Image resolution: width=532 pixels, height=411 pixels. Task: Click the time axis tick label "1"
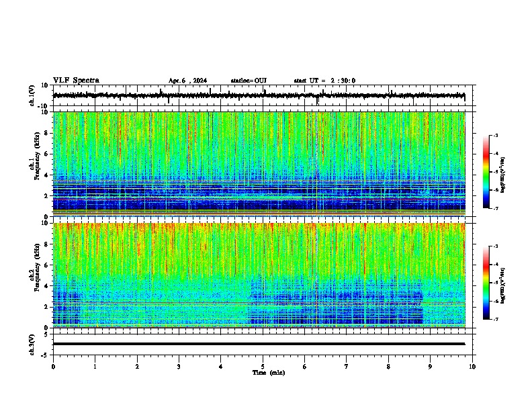(95, 367)
